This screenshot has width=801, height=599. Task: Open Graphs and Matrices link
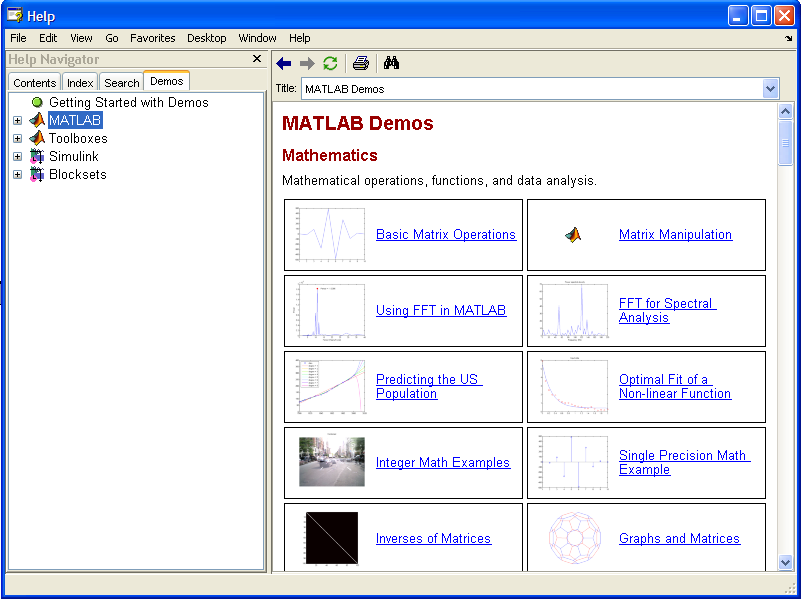[x=679, y=539]
